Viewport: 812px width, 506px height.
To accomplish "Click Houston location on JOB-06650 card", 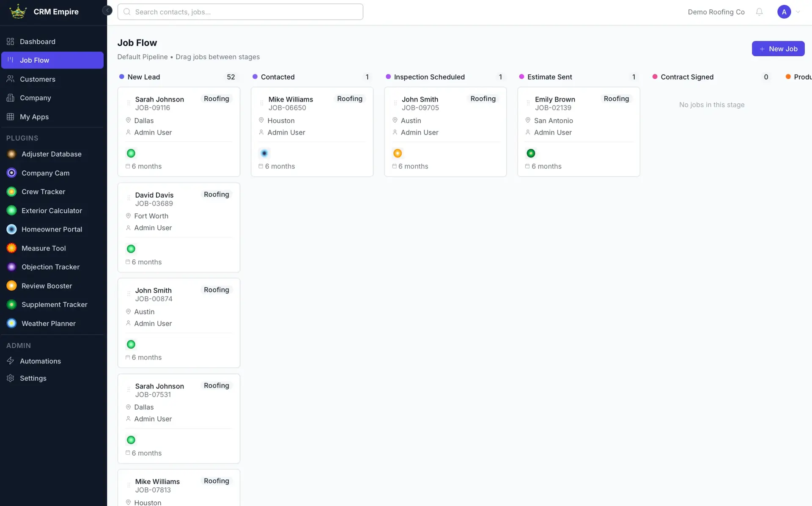I will click(281, 121).
